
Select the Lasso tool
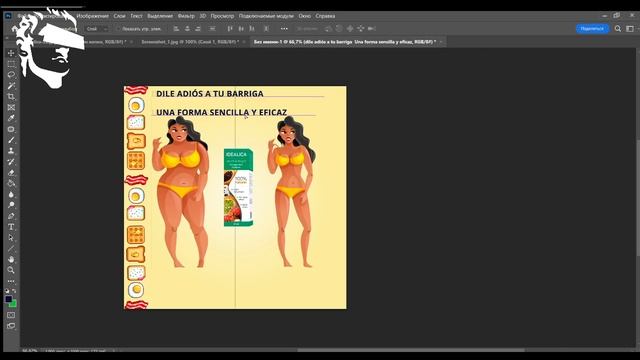pyautogui.click(x=11, y=75)
